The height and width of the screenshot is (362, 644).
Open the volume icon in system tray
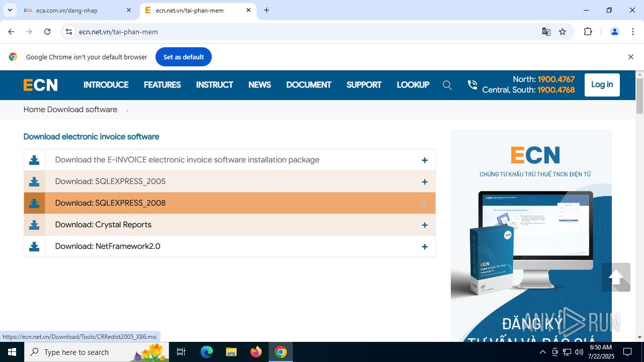[579, 352]
